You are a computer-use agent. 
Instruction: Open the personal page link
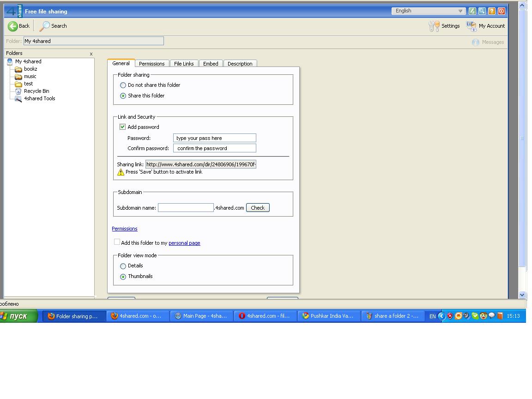click(x=184, y=243)
